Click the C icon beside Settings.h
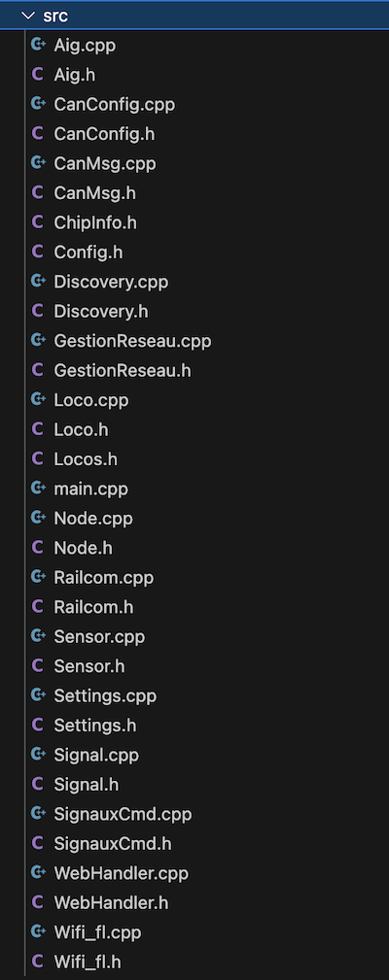The width and height of the screenshot is (389, 980). [x=38, y=725]
